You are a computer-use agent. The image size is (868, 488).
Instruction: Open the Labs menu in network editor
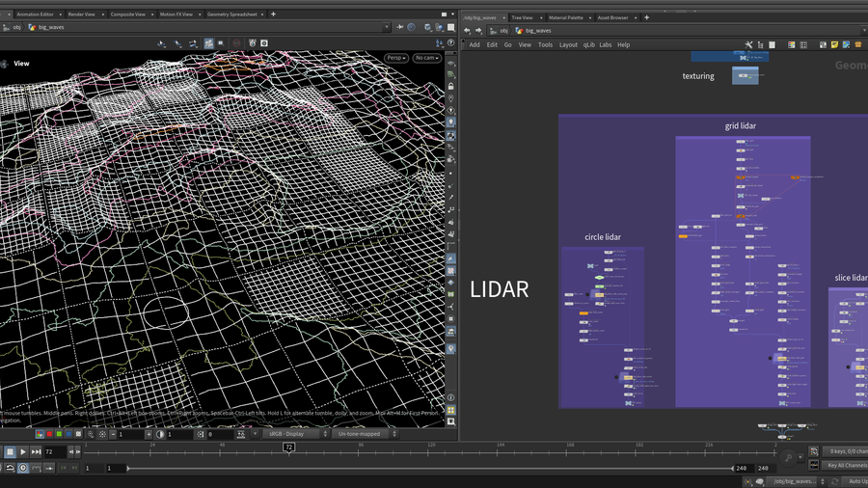(x=606, y=44)
